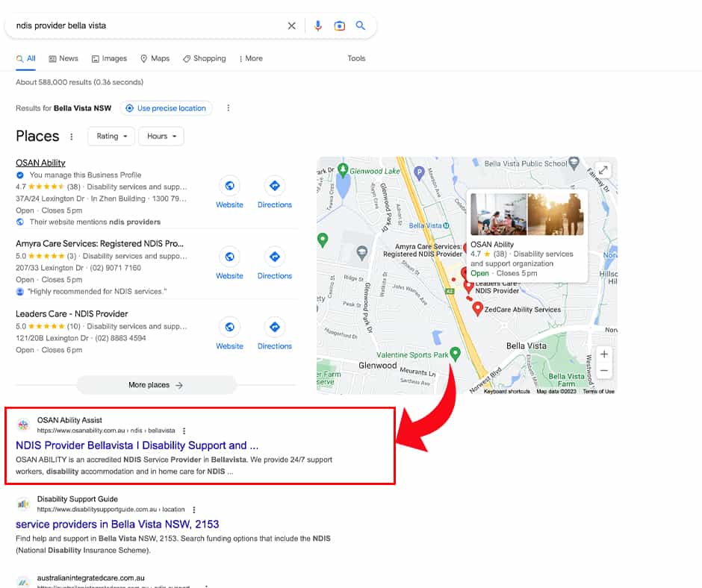Click the More places button
Viewport: 702px width, 588px height.
click(x=156, y=385)
